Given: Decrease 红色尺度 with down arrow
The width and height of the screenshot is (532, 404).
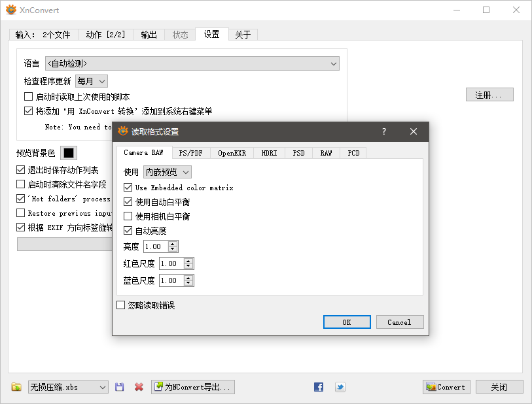Looking at the screenshot, I should point(188,266).
